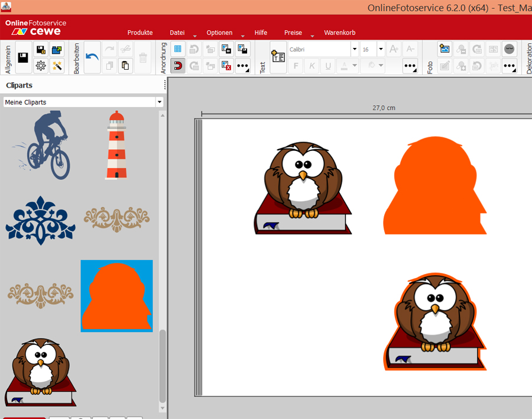
Task: Click the Warenkorb link
Action: click(339, 33)
